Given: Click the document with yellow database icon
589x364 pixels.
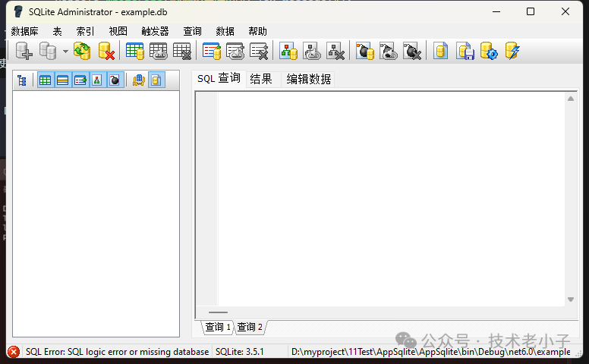Looking at the screenshot, I should tap(441, 51).
